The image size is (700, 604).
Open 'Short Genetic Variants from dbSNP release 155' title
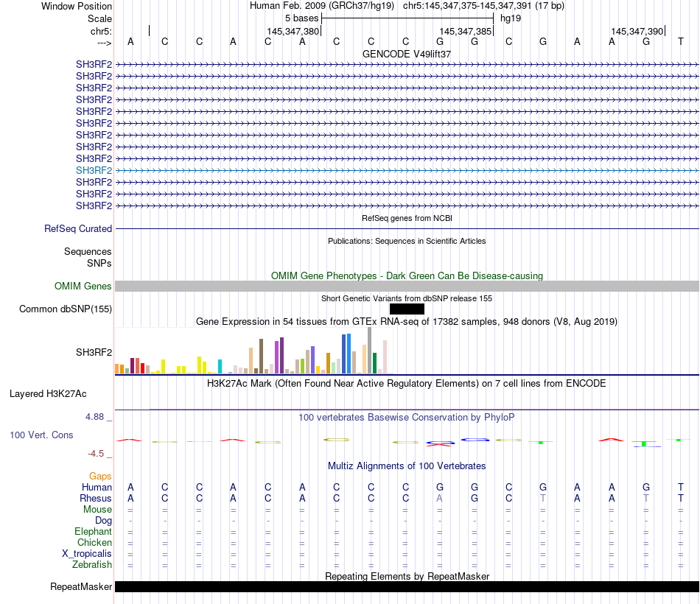click(406, 298)
